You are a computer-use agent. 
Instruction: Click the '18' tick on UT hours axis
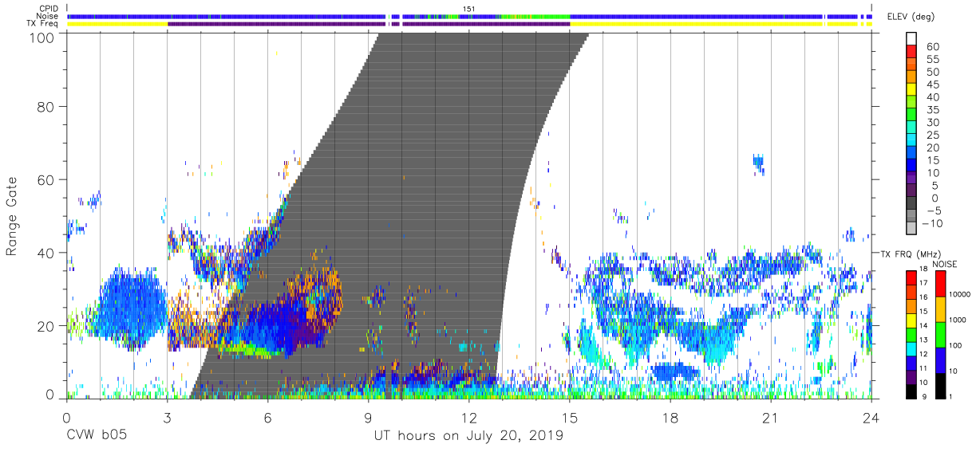pos(670,418)
